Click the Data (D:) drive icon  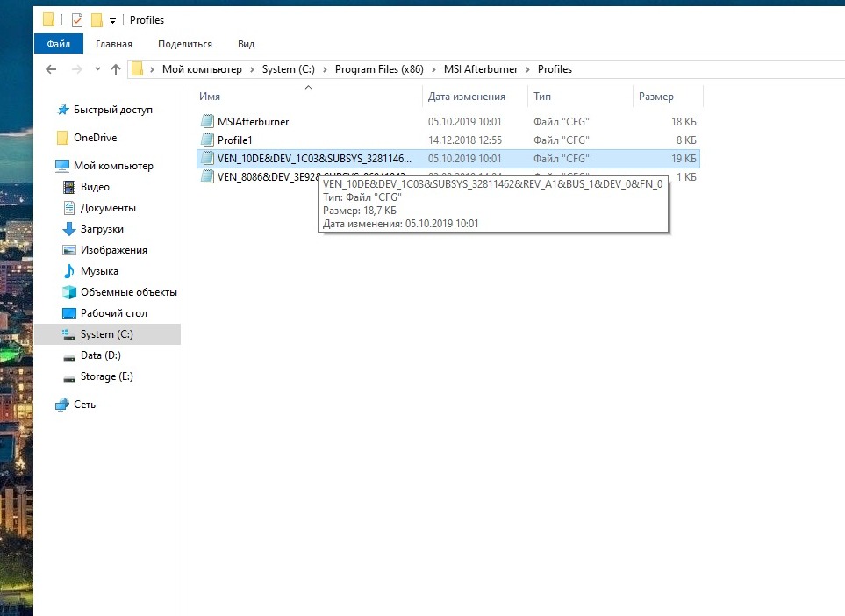tap(69, 356)
